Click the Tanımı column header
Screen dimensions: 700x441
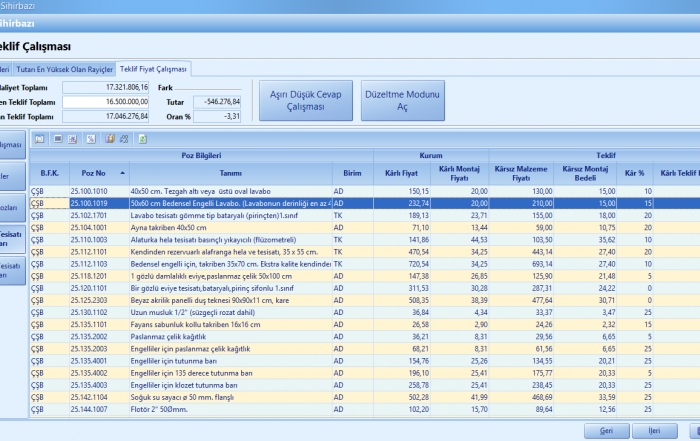coord(229,172)
